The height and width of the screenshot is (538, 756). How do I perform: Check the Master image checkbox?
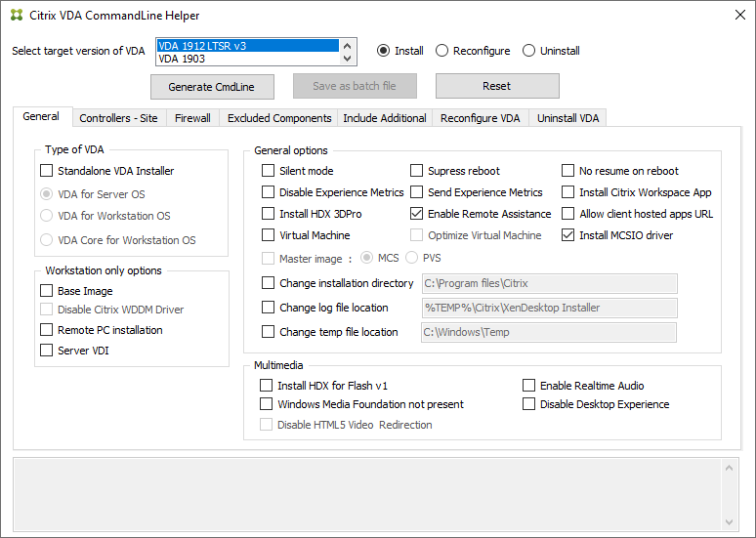tap(268, 259)
